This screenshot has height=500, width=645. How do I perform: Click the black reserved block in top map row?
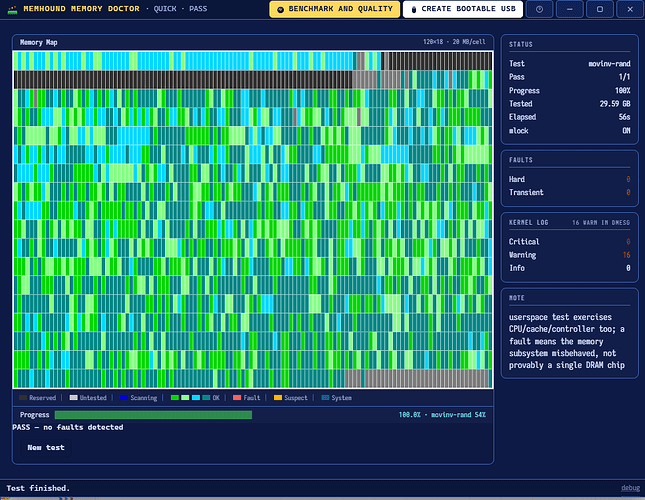438,61
